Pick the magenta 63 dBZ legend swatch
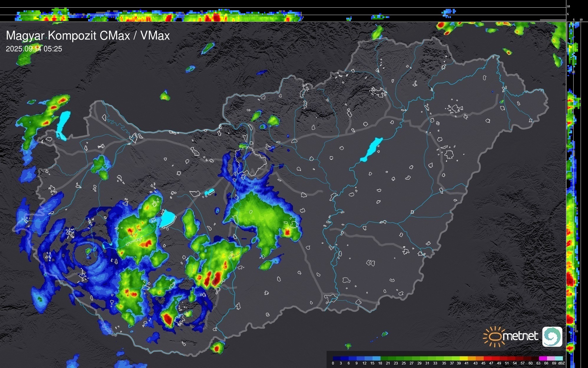The height and width of the screenshot is (368, 588). click(542, 358)
